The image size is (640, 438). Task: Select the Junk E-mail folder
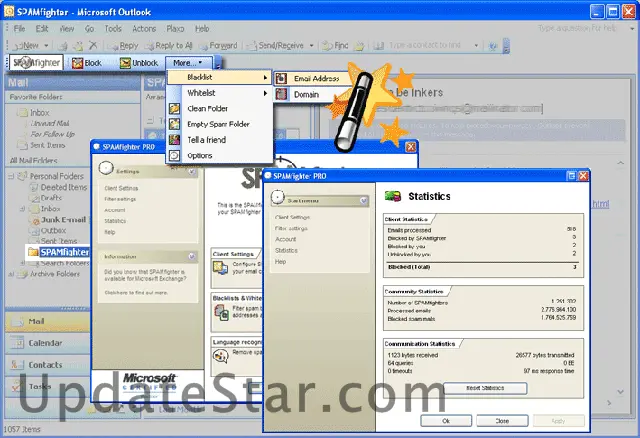coord(63,220)
